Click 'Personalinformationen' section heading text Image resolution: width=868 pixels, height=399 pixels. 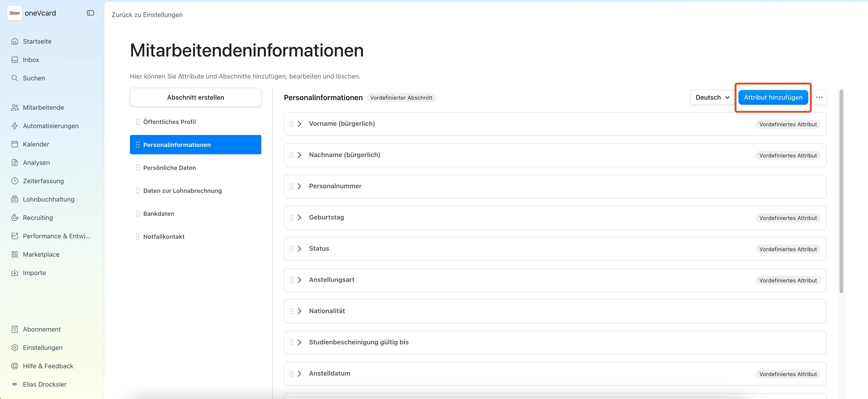(323, 97)
